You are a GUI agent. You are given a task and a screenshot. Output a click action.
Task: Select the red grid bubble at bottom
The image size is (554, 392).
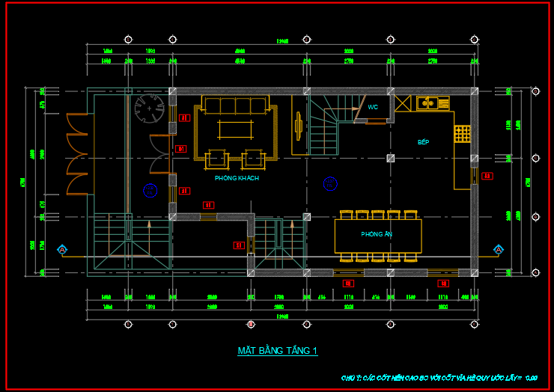(251, 324)
